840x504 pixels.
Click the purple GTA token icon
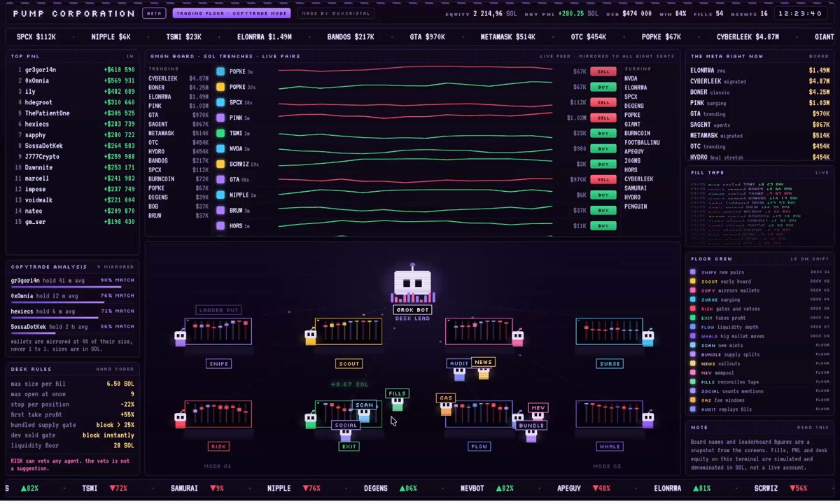220,179
